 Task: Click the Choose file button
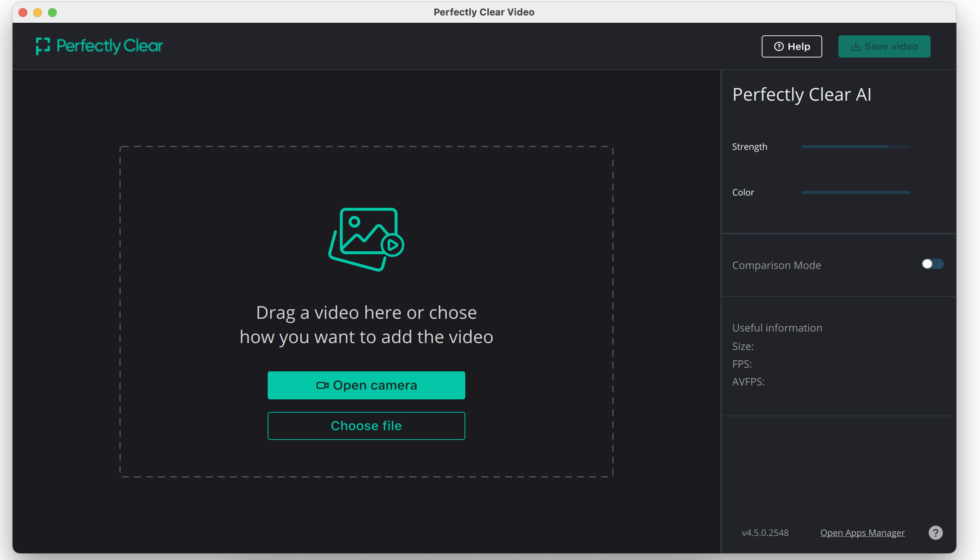pyautogui.click(x=366, y=426)
